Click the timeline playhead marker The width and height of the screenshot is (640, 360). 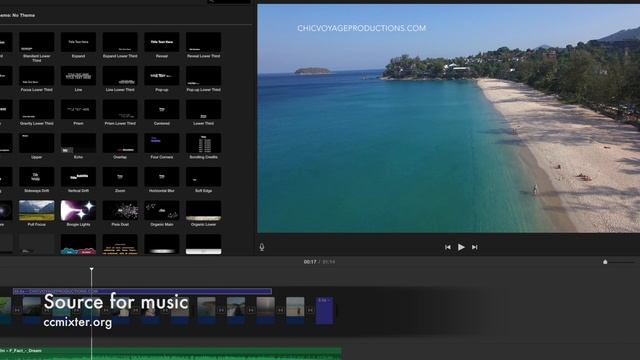(x=91, y=269)
